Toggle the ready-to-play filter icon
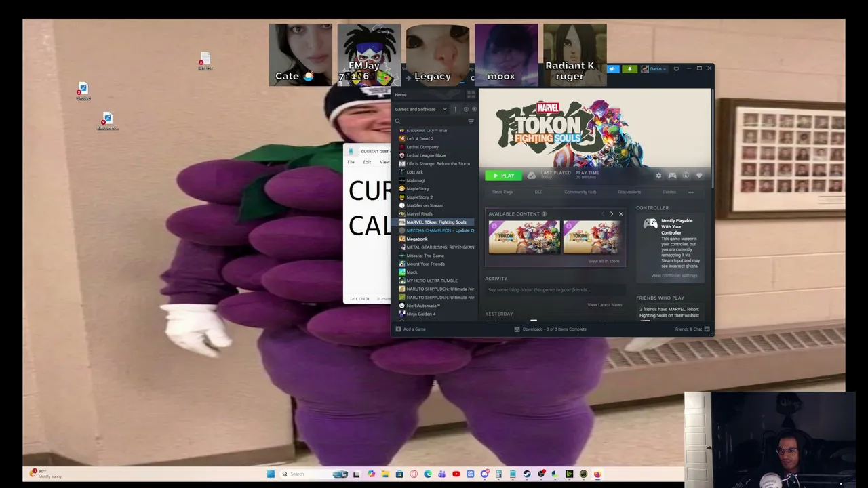Viewport: 868px width, 488px height. (x=473, y=109)
